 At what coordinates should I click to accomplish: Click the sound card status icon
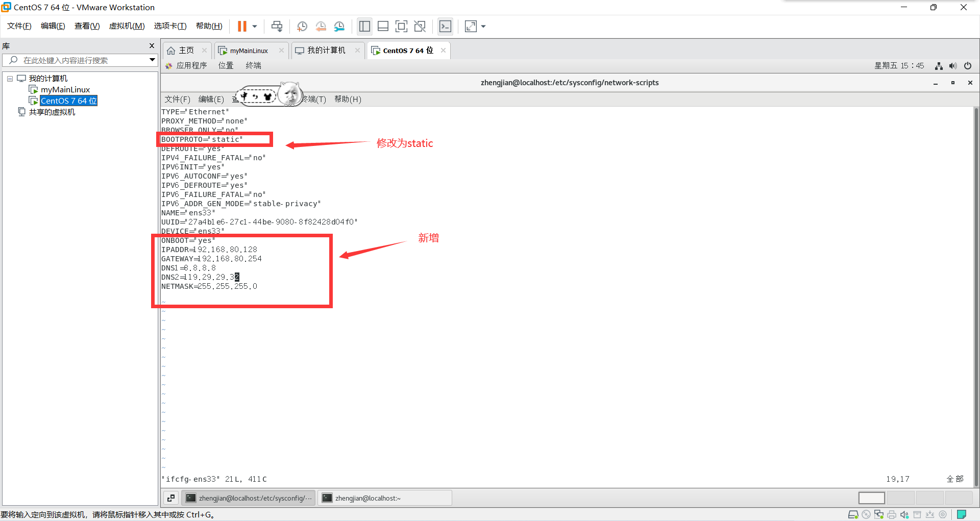pos(904,514)
